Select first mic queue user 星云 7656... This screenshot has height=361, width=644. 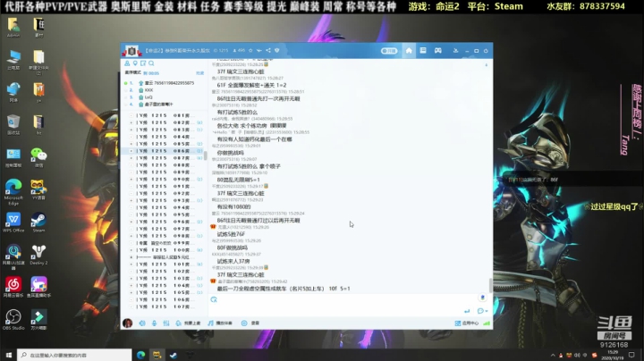[x=169, y=83]
